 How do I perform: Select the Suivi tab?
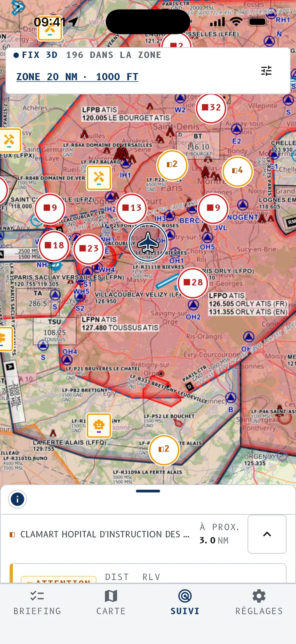tap(185, 603)
